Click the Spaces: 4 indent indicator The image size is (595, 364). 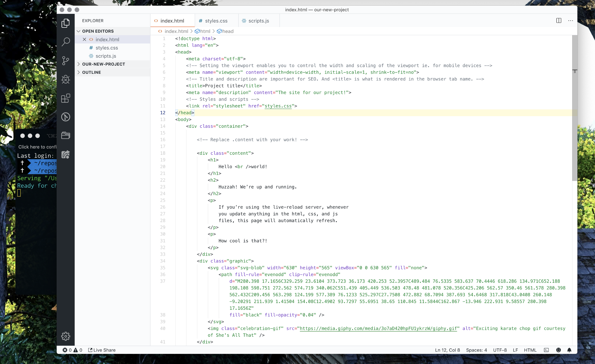476,350
